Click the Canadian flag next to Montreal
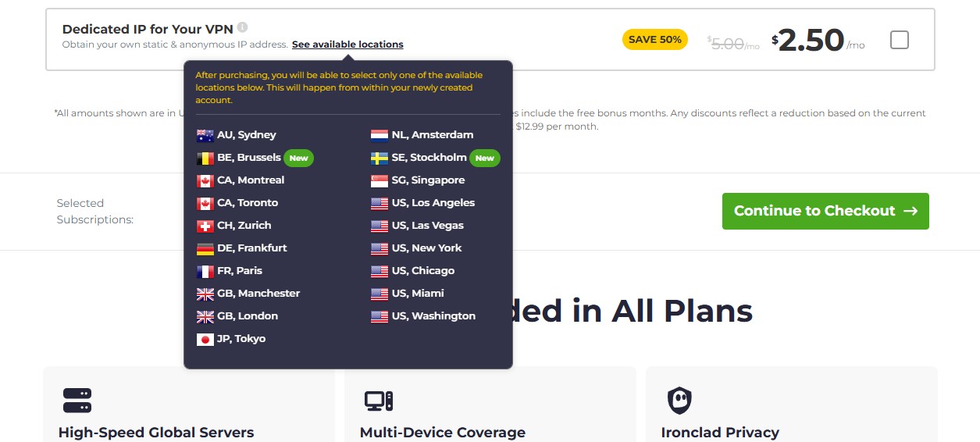The image size is (980, 442). click(205, 180)
